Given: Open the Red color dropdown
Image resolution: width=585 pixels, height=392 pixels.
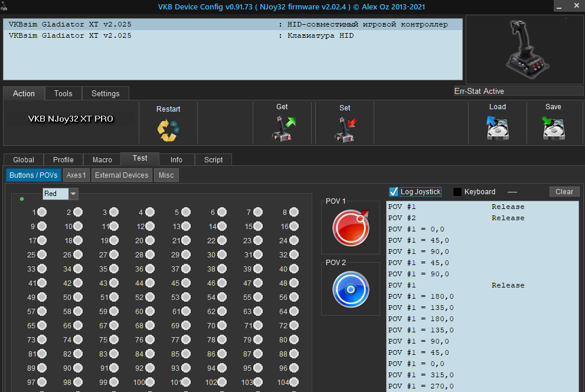Looking at the screenshot, I should [74, 194].
